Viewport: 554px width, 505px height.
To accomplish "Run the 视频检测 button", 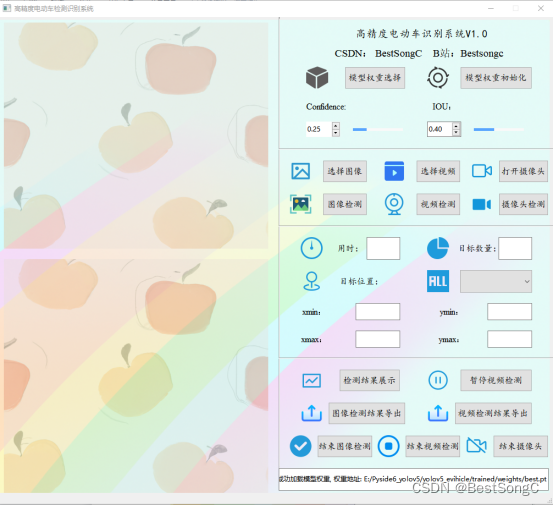I will click(x=438, y=204).
